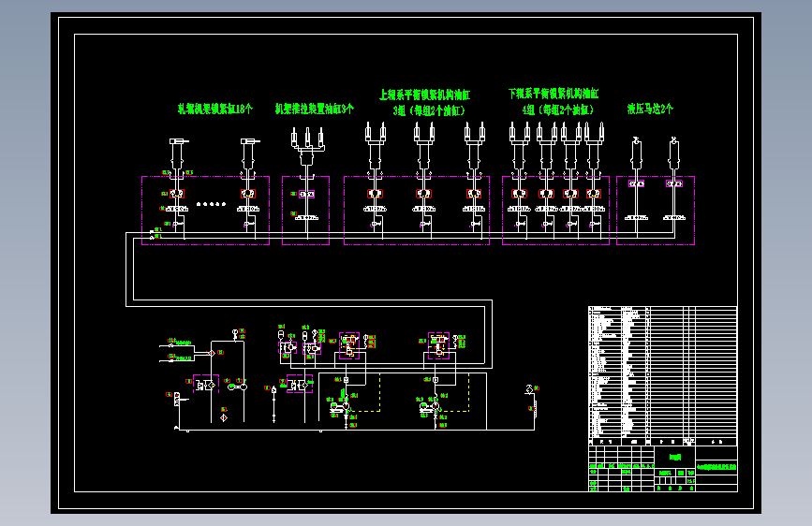The image size is (812, 526).
Task: Click the '轧辊机架锁紧缸18个' label
Action: [x=214, y=109]
